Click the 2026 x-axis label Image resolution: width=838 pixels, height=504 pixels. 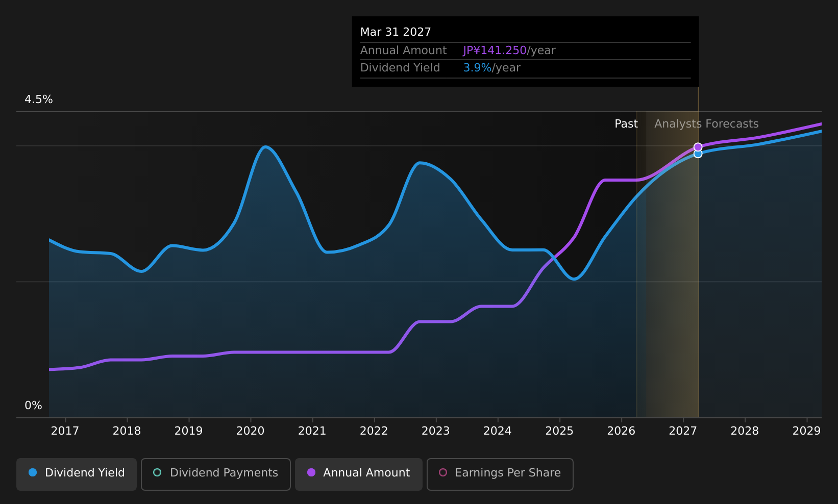click(x=621, y=431)
